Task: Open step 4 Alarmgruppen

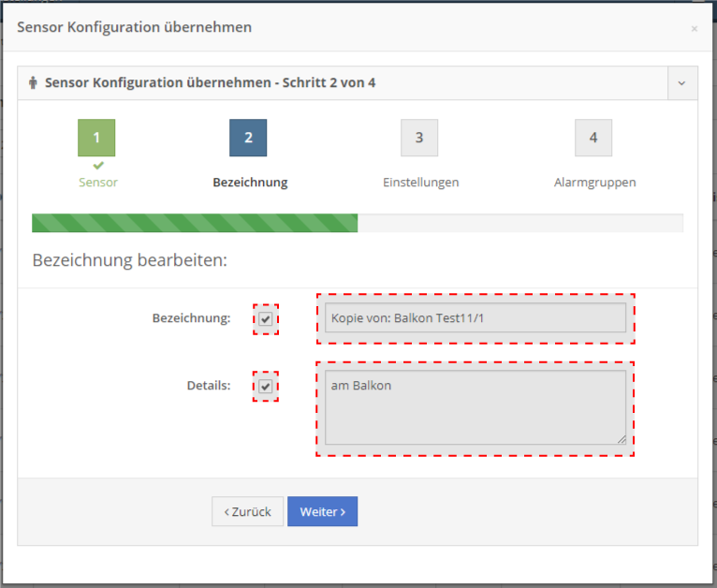Action: click(x=593, y=138)
